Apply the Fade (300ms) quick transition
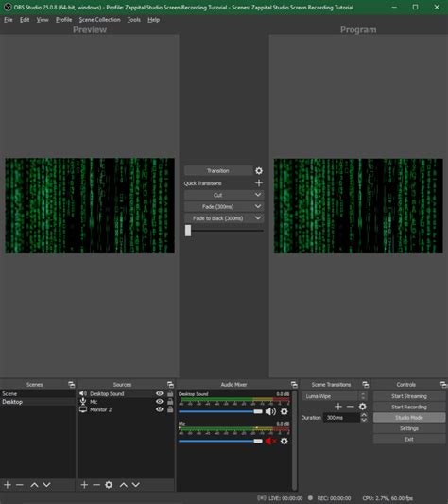Image resolution: width=448 pixels, height=504 pixels. pyautogui.click(x=218, y=207)
